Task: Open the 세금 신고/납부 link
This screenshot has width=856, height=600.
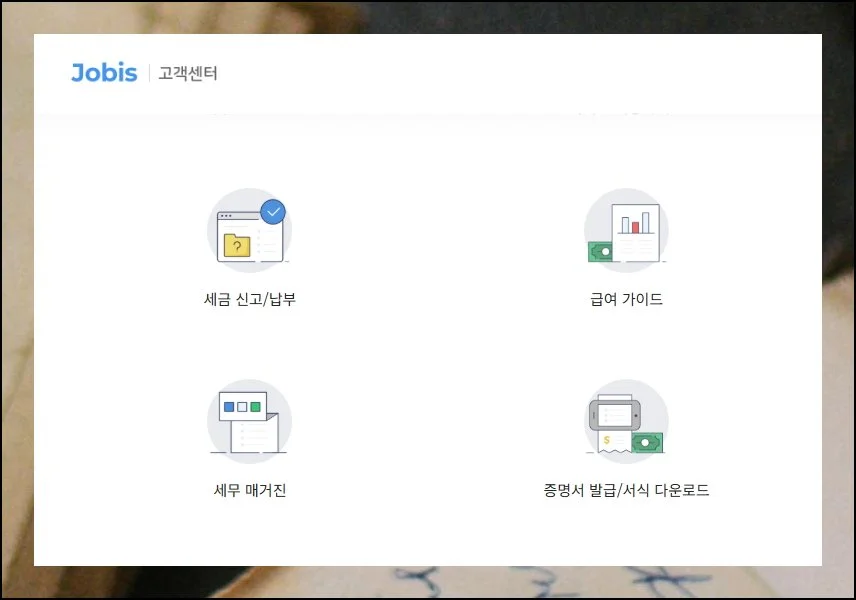Action: pos(248,296)
